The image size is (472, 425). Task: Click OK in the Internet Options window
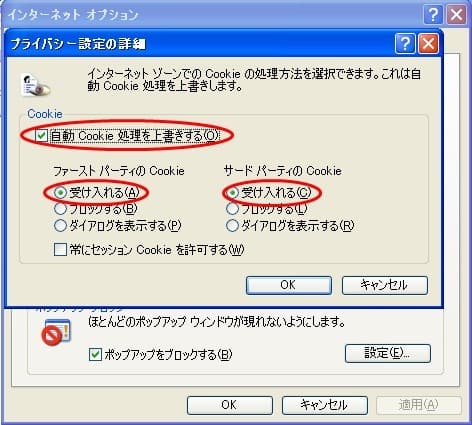230,405
